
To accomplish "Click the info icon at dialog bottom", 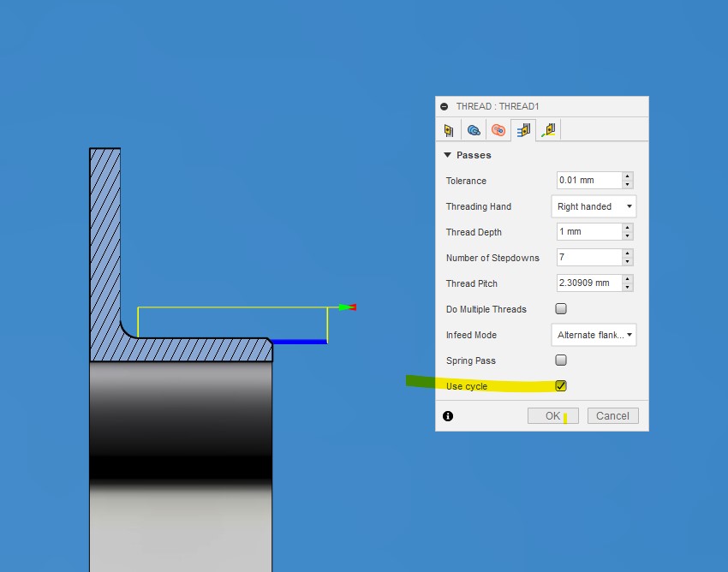I will [446, 415].
